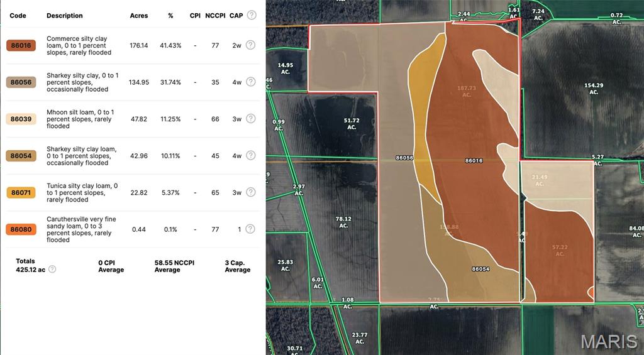Select the 86056 soil code badge
Screen dimensions: 644x355
click(21, 82)
